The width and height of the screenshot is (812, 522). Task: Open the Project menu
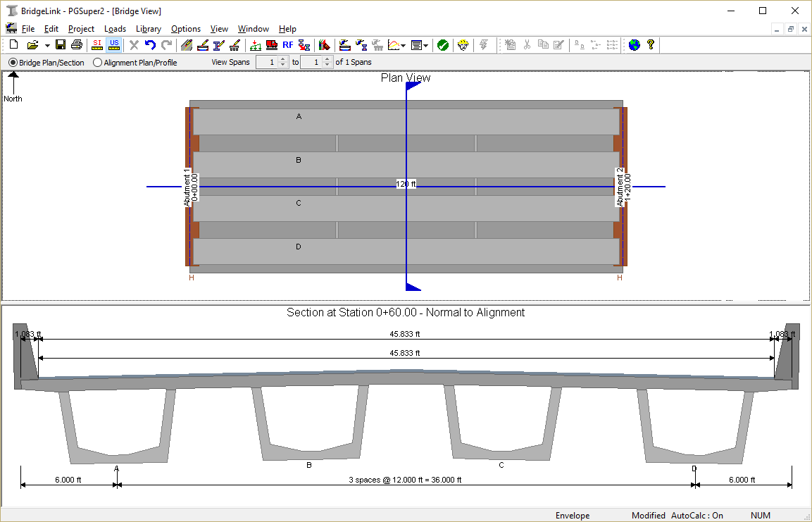(x=81, y=29)
